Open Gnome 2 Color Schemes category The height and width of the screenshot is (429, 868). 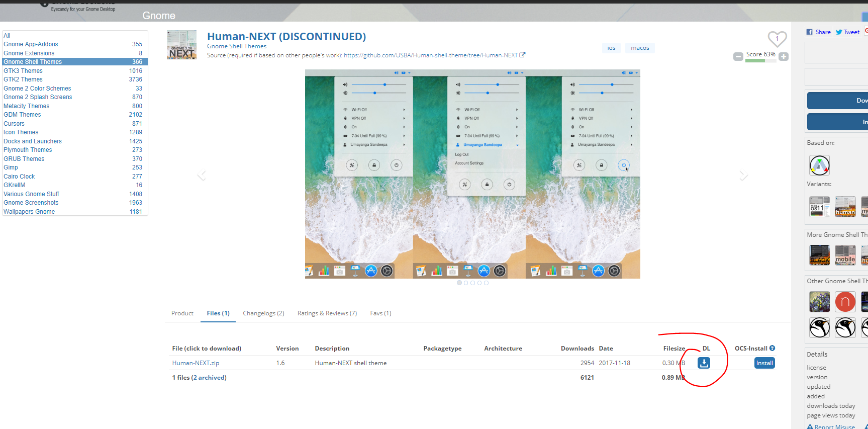37,89
